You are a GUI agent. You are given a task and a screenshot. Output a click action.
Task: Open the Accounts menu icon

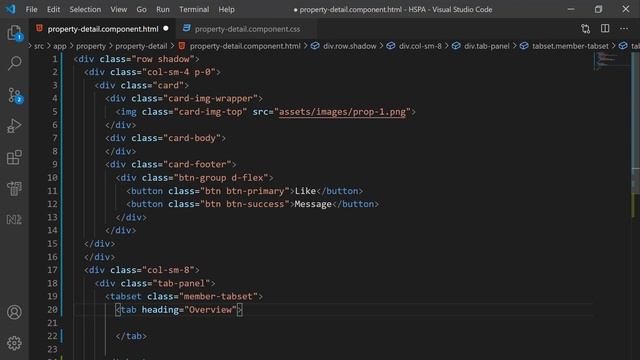click(14, 312)
